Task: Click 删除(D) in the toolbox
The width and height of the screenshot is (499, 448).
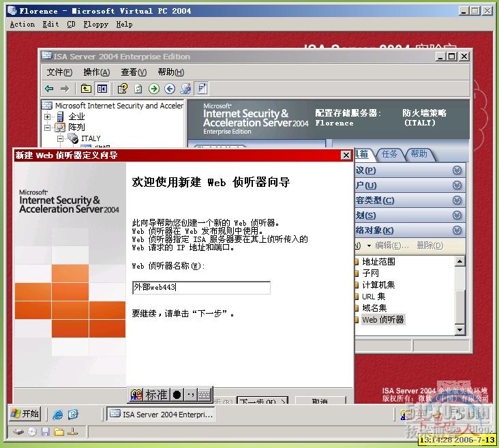Action: (429, 245)
